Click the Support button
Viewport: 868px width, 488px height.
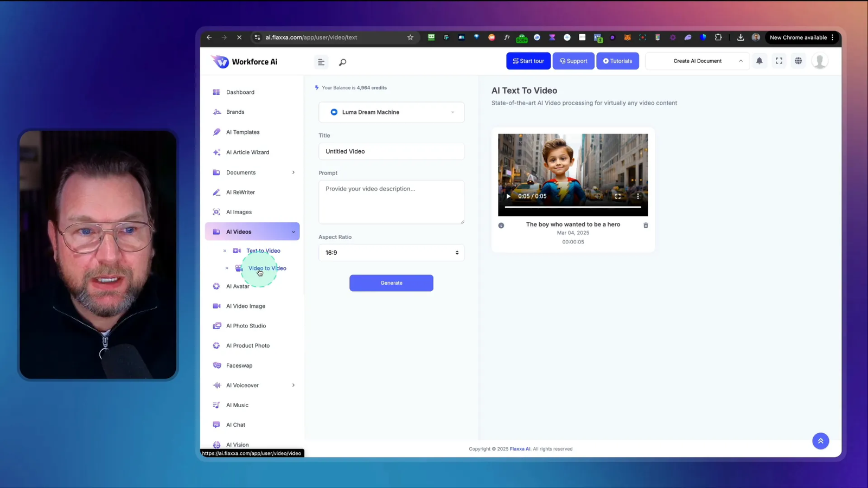point(573,61)
